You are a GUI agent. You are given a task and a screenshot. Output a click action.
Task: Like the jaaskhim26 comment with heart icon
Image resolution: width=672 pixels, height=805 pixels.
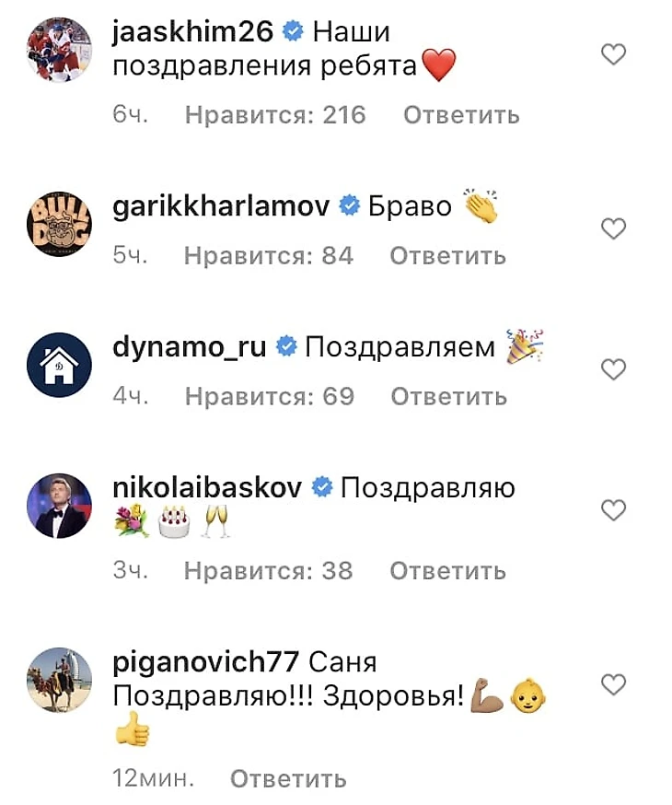[x=613, y=54]
